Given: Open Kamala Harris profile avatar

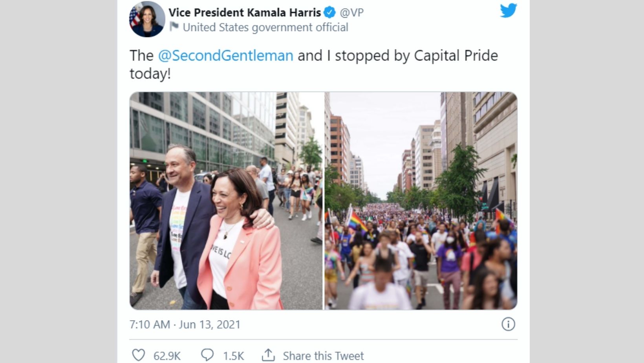Looking at the screenshot, I should tap(147, 19).
